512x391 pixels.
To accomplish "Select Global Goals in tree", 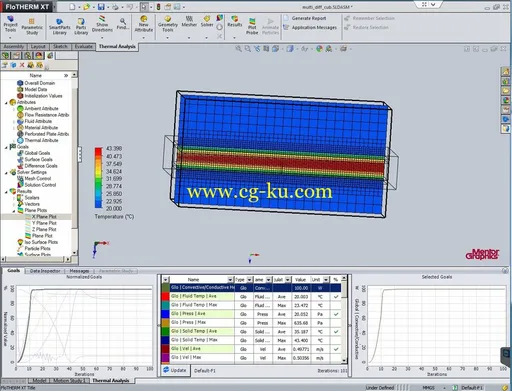I will [37, 153].
